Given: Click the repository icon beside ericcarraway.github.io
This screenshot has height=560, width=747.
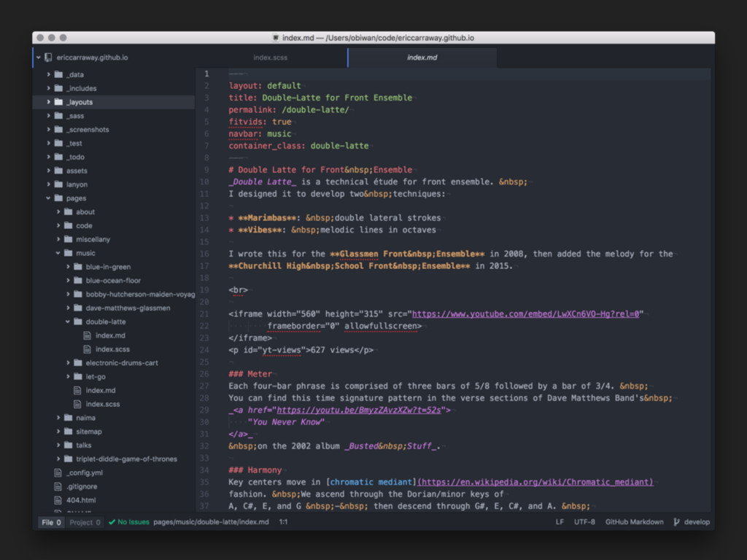Looking at the screenshot, I should 48,57.
